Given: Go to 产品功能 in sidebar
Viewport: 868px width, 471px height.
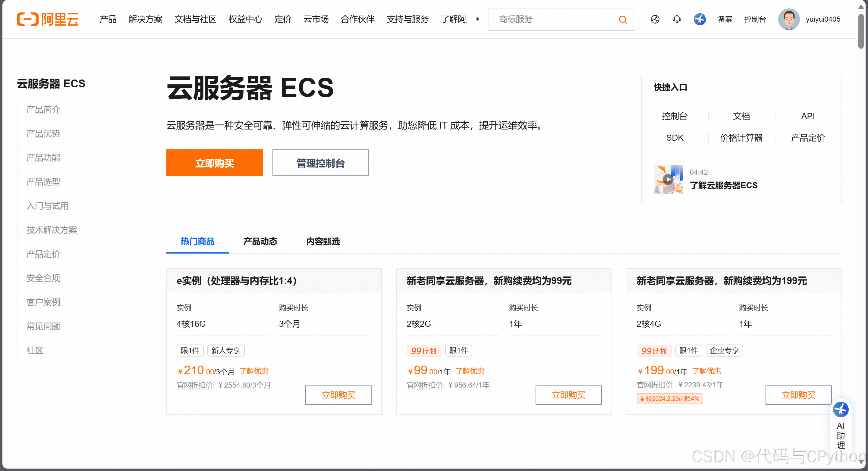Looking at the screenshot, I should tap(43, 158).
